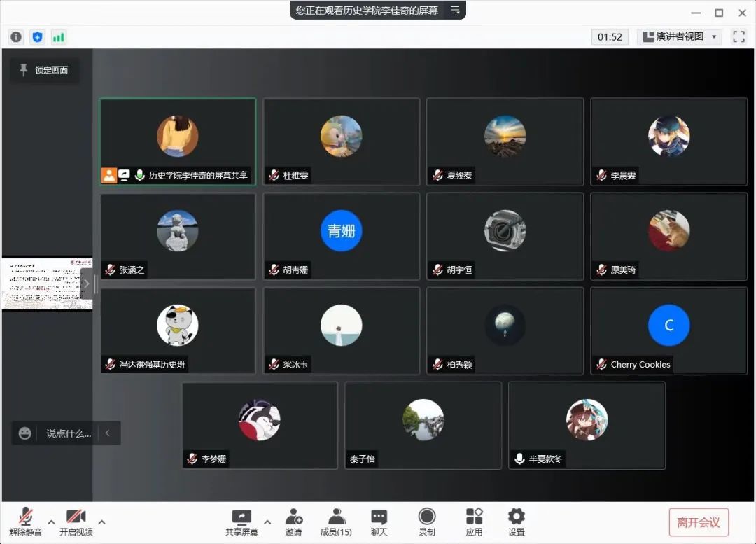Screen dimensions: 756x544
Task: Click the 离开会议 leave meeting button
Action: click(699, 522)
